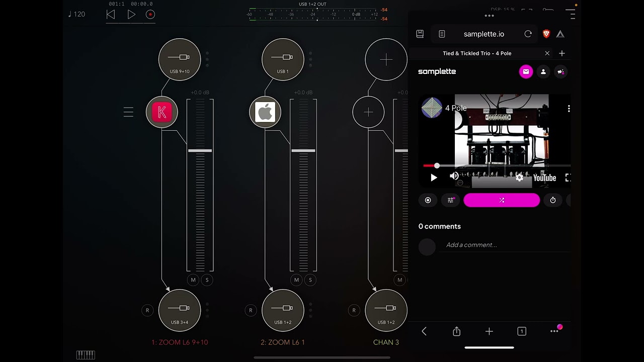The width and height of the screenshot is (644, 362).
Task: Open samplette user account button
Action: click(x=543, y=72)
